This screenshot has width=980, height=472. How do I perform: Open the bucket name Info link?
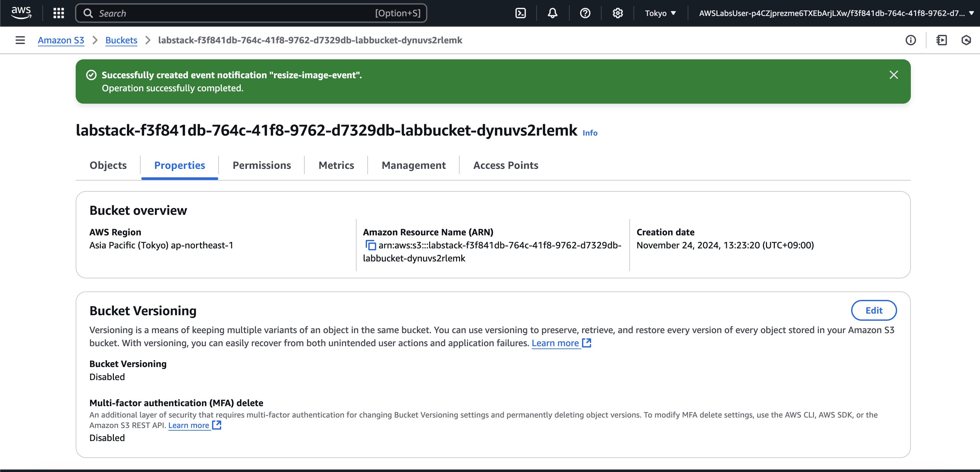pyautogui.click(x=590, y=133)
